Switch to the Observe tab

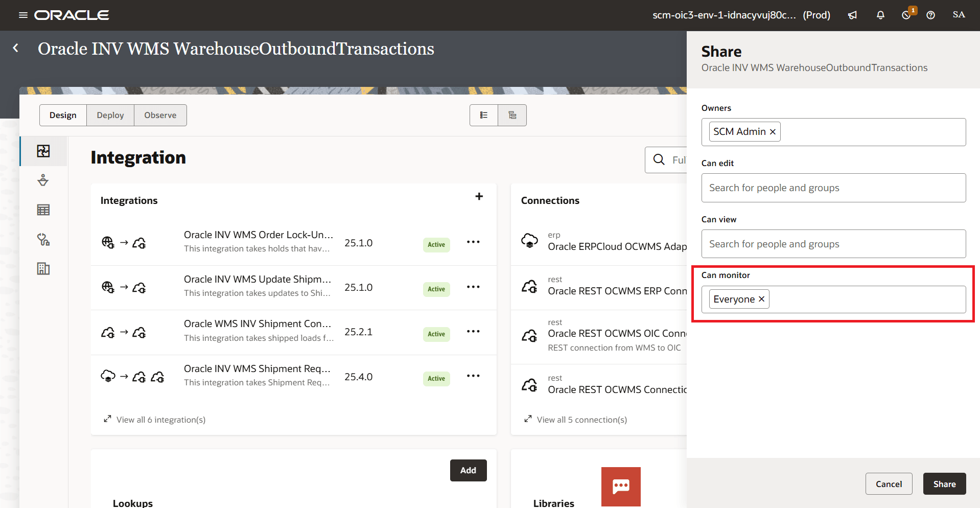click(160, 115)
